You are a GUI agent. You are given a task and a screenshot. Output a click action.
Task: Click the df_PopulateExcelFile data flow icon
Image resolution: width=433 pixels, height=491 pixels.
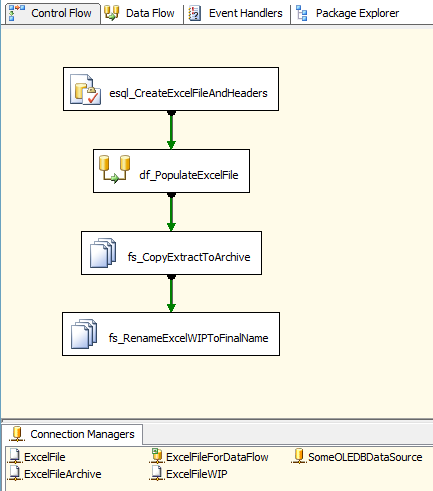click(115, 169)
